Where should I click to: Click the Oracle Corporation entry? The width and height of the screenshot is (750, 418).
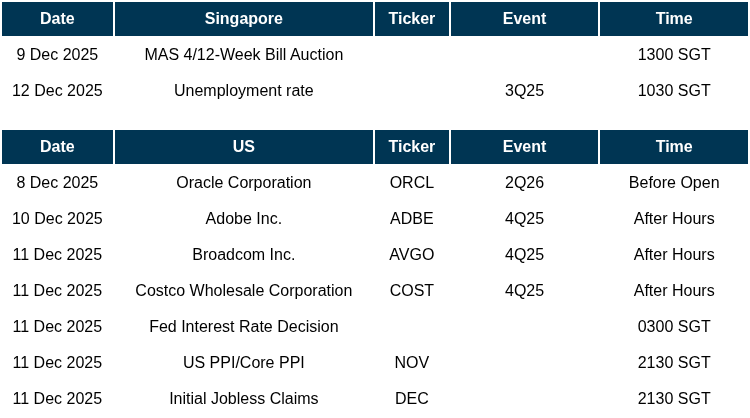(243, 183)
